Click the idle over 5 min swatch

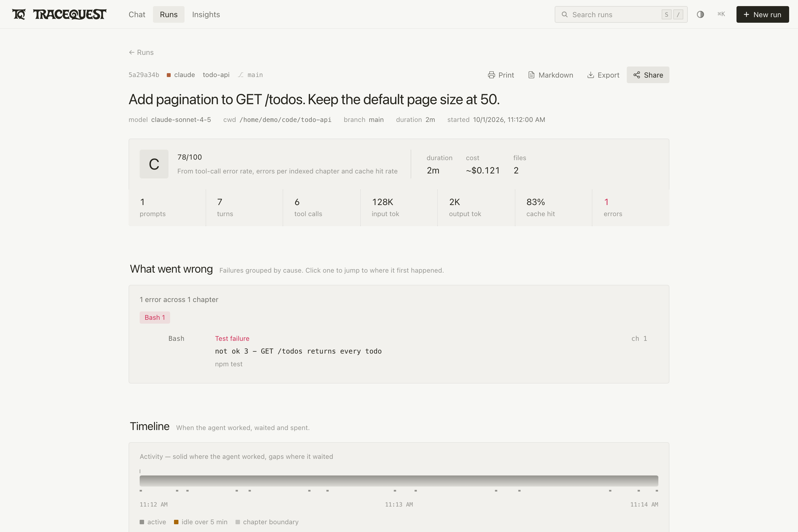click(176, 522)
